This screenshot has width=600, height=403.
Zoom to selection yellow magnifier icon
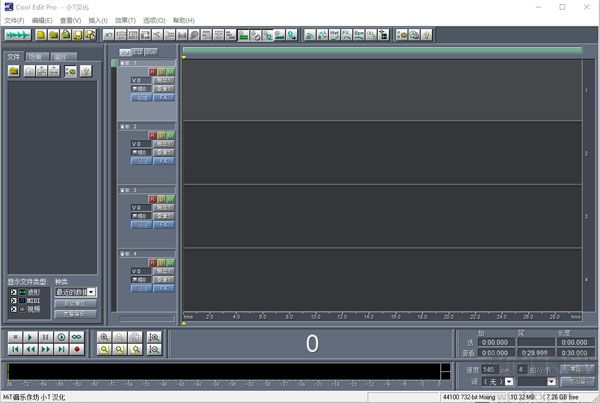104,349
